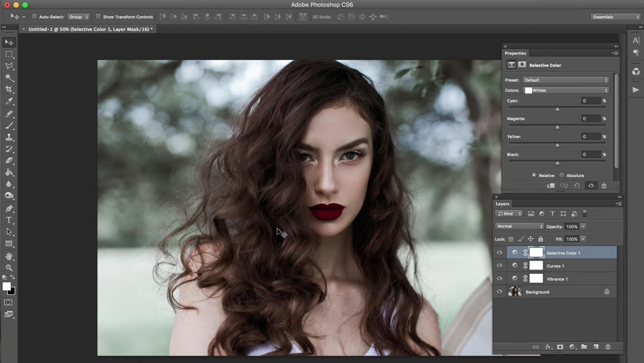Delete layer using trash icon in Layers panel
Image resolution: width=644 pixels, height=363 pixels.
(608, 347)
